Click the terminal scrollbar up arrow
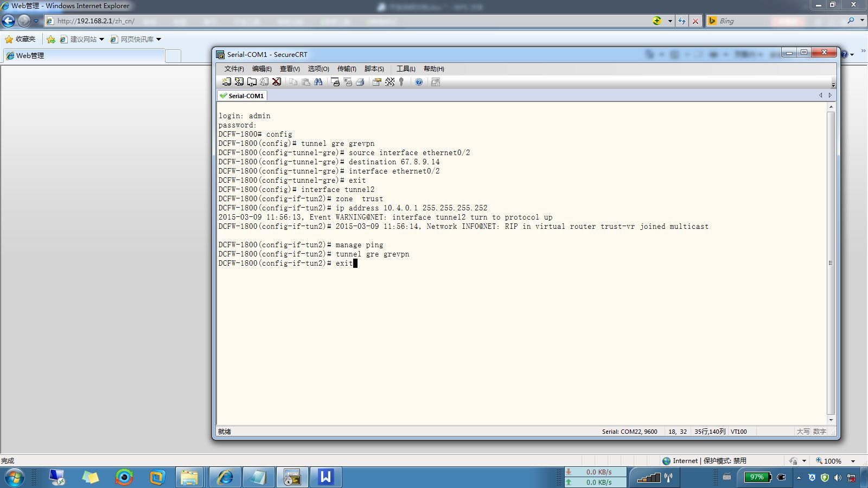Image resolution: width=868 pixels, height=488 pixels. [831, 107]
